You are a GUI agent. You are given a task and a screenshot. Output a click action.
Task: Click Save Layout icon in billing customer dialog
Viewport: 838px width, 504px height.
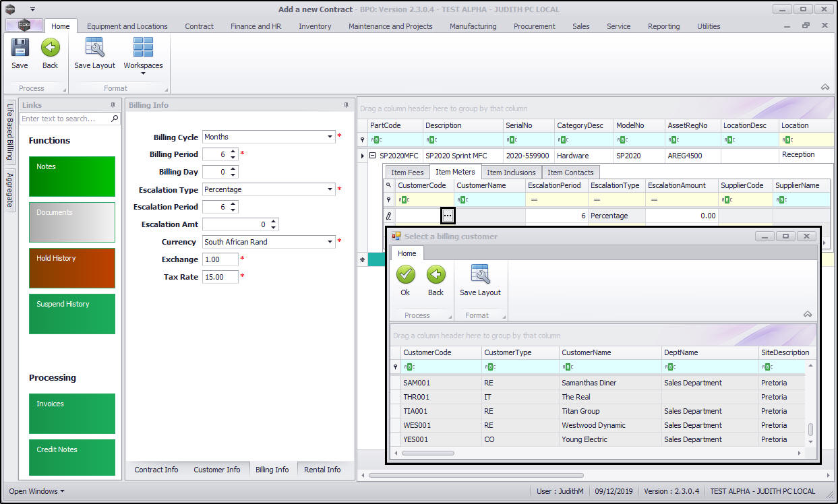pos(480,275)
